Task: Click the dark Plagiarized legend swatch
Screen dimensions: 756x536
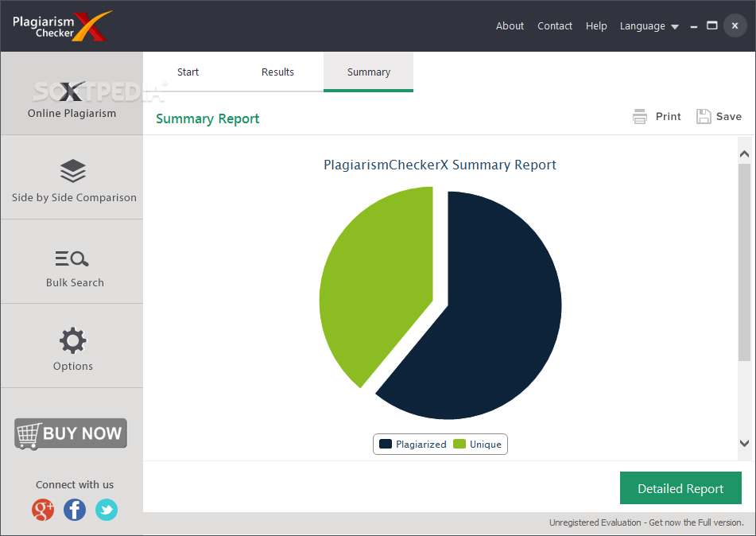Action: 386,444
